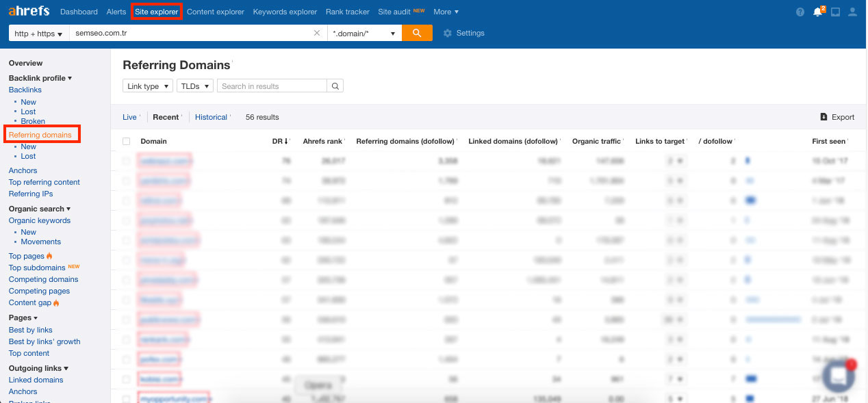This screenshot has width=868, height=403.
Task: Open Top pages in sidebar
Action: pos(26,256)
